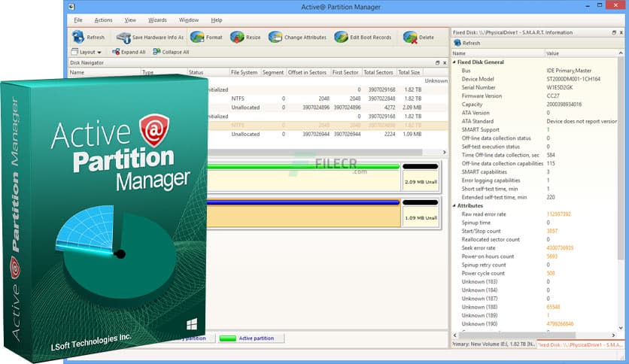Select the Device Model row
Image resolution: width=629 pixels, height=364 pixels.
coord(535,79)
